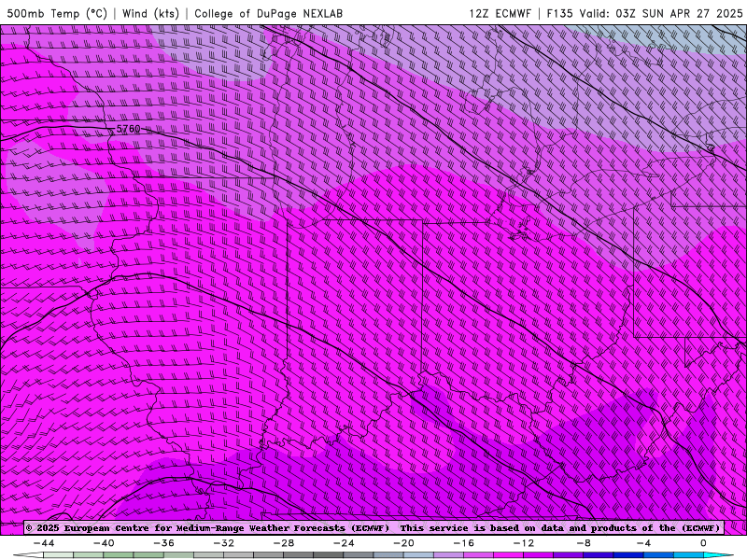Click the 'F135' forecast hour text
Image resolution: width=747 pixels, height=560 pixels.
click(x=559, y=13)
